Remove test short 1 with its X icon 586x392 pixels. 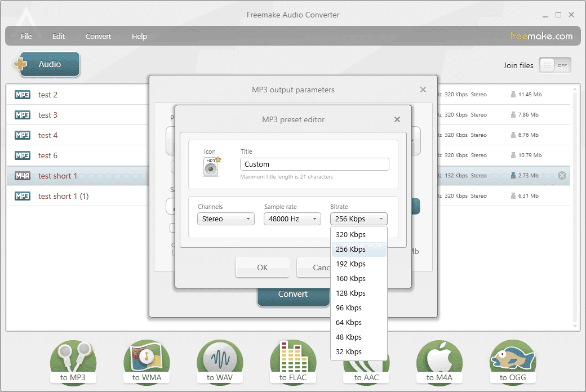coord(562,175)
